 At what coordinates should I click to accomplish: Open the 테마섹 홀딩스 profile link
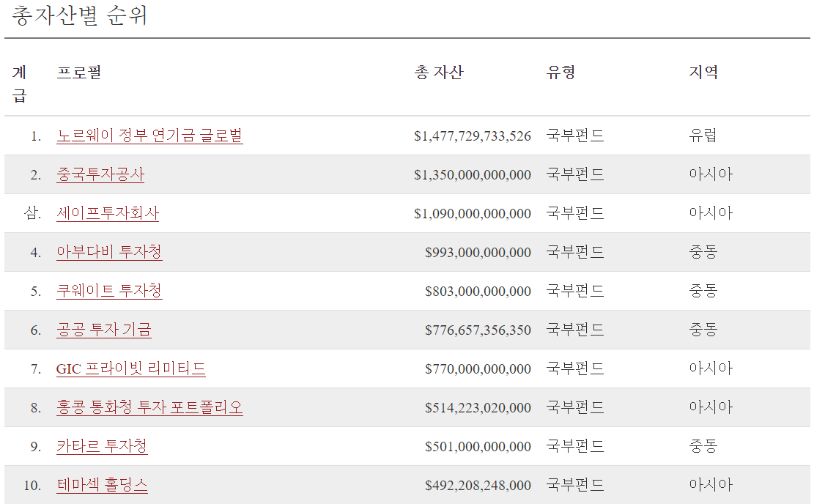tap(102, 485)
